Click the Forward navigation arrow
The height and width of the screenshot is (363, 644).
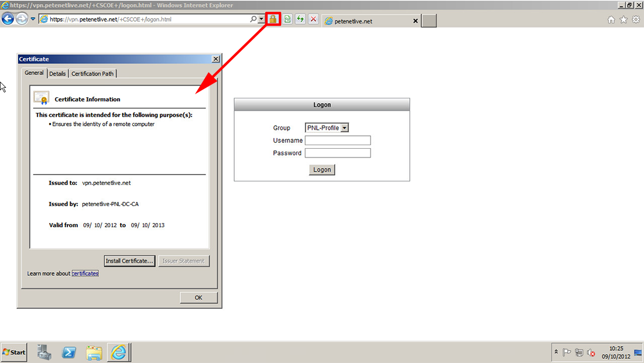[x=22, y=19]
